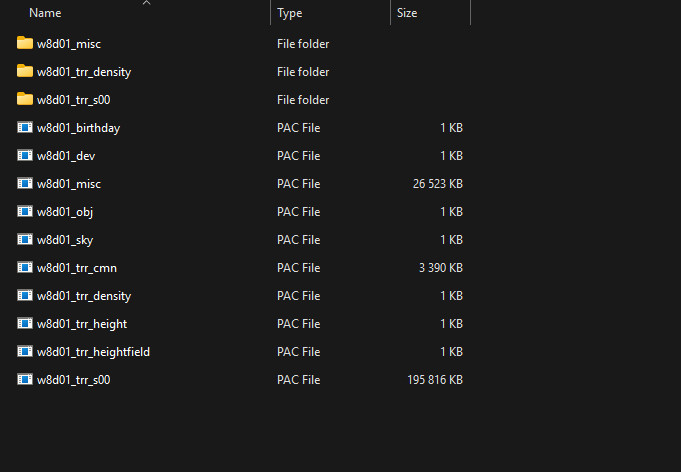Click 1 KB size of w8d01_dev
681x472 pixels.
pyautogui.click(x=452, y=156)
